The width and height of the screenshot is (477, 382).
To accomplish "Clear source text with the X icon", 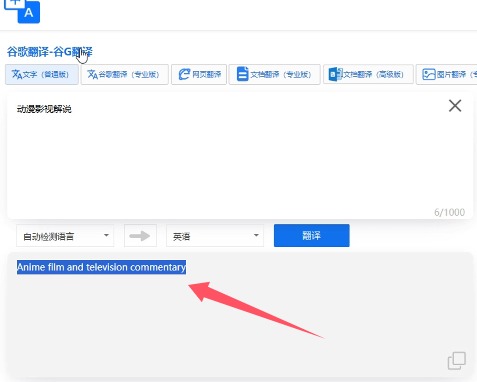I will [455, 106].
